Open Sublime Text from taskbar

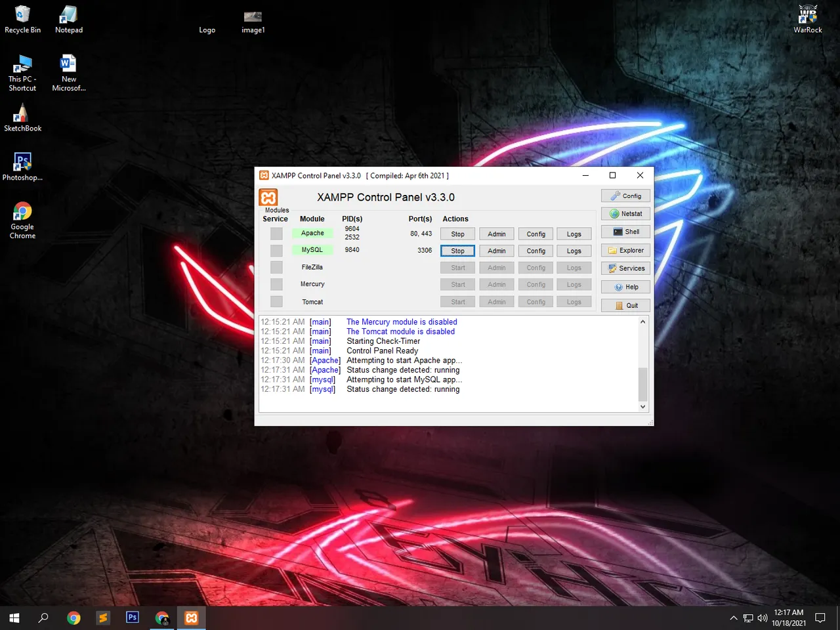point(103,618)
